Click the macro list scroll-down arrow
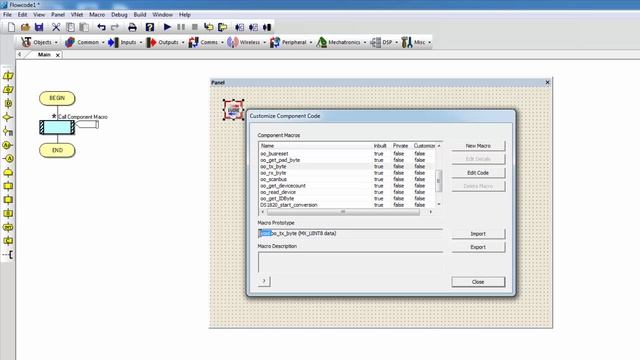Screen dimensions: 640x360 [x=439, y=204]
